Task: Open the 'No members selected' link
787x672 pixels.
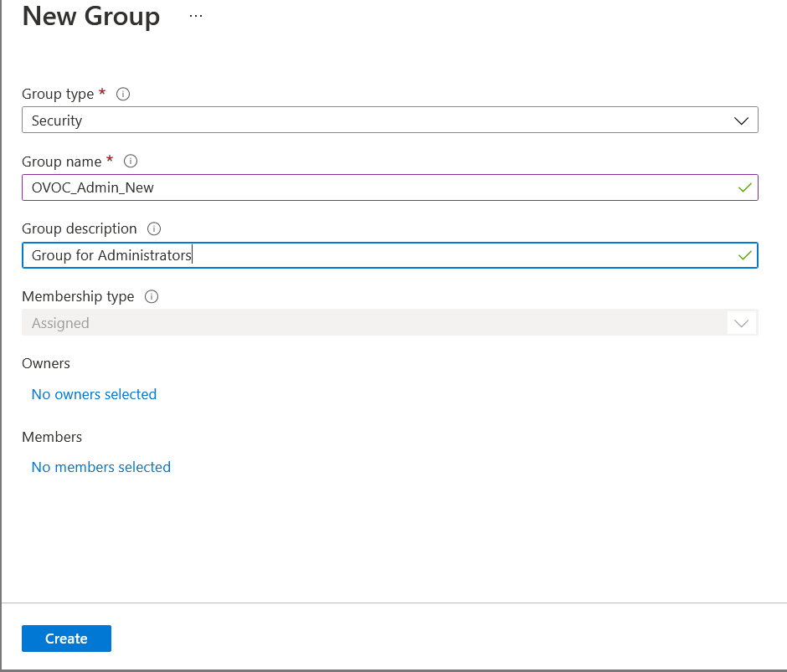Action: (x=100, y=467)
